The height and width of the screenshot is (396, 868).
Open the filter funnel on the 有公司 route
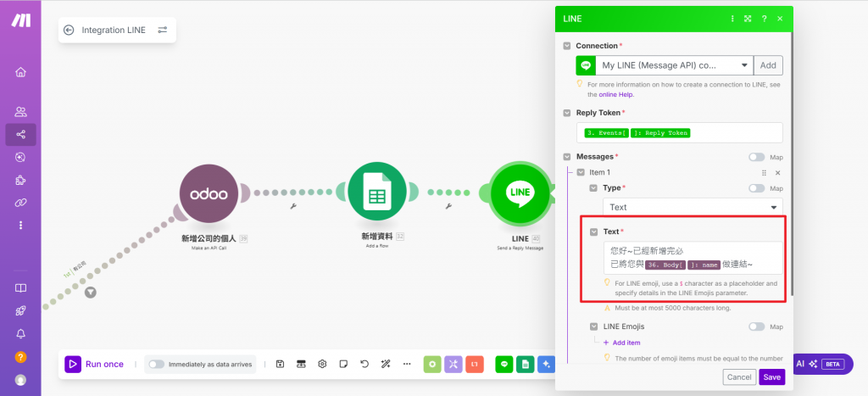[90, 292]
